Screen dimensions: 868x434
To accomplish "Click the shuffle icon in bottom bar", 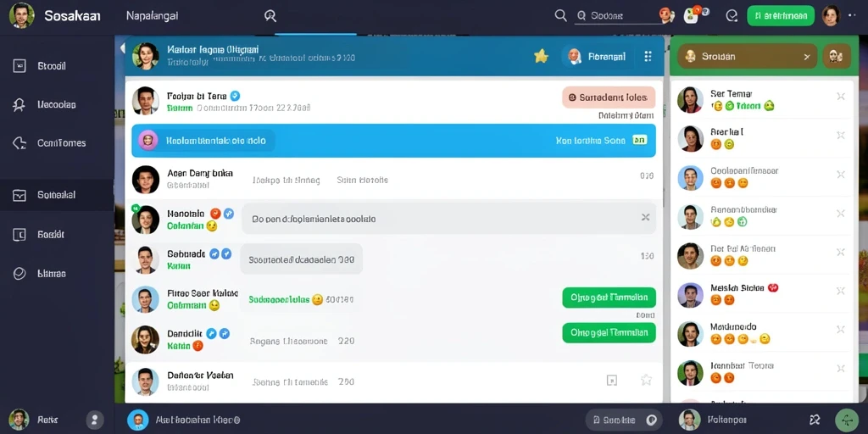I will (x=815, y=420).
